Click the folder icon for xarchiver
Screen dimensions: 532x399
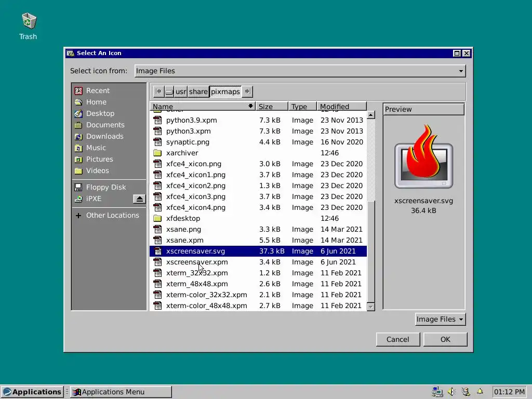[157, 153]
